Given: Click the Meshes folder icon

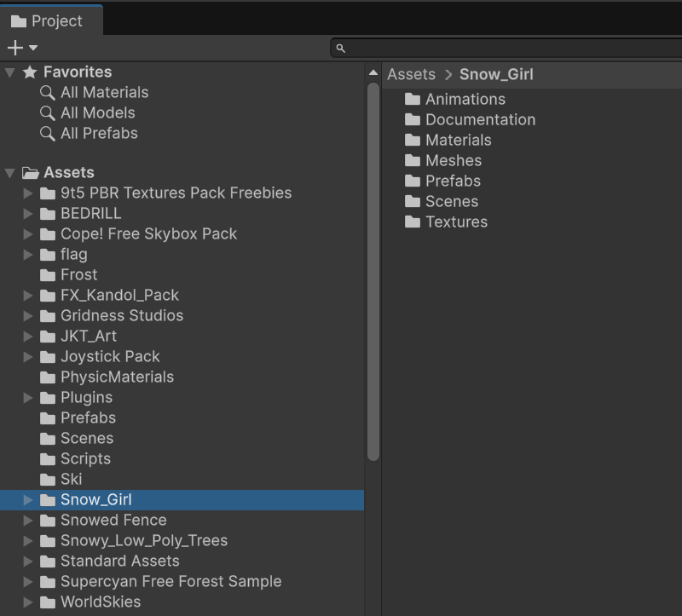Looking at the screenshot, I should click(413, 160).
